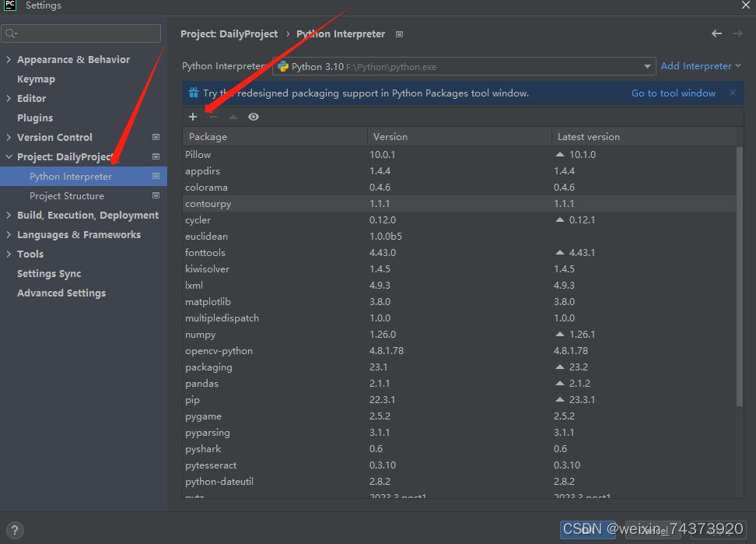Open the Add Interpreter dropdown
This screenshot has width=756, height=544.
701,66
